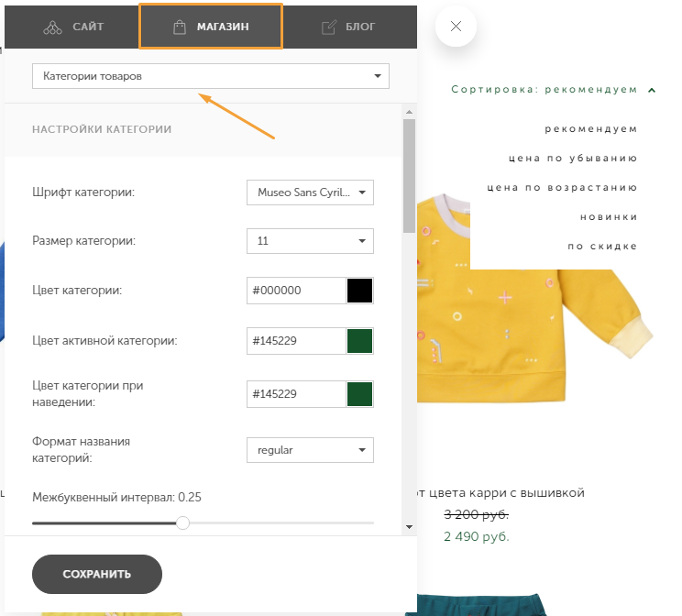This screenshot has height=616, width=682.
Task: Click the blog edit pencil icon
Action: point(329,27)
